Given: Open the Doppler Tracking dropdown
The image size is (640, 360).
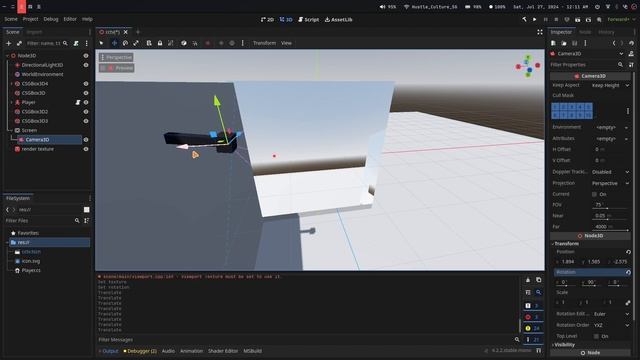Looking at the screenshot, I should pos(610,172).
